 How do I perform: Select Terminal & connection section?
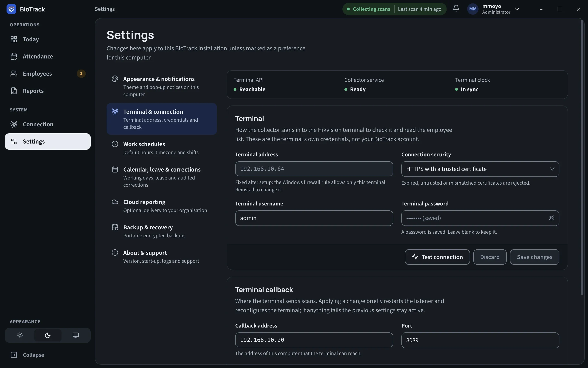tap(161, 119)
